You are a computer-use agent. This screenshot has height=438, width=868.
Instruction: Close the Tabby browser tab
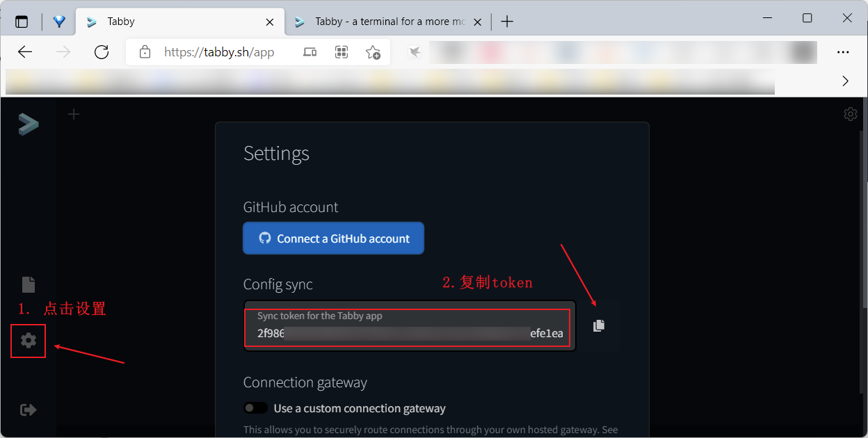click(270, 22)
